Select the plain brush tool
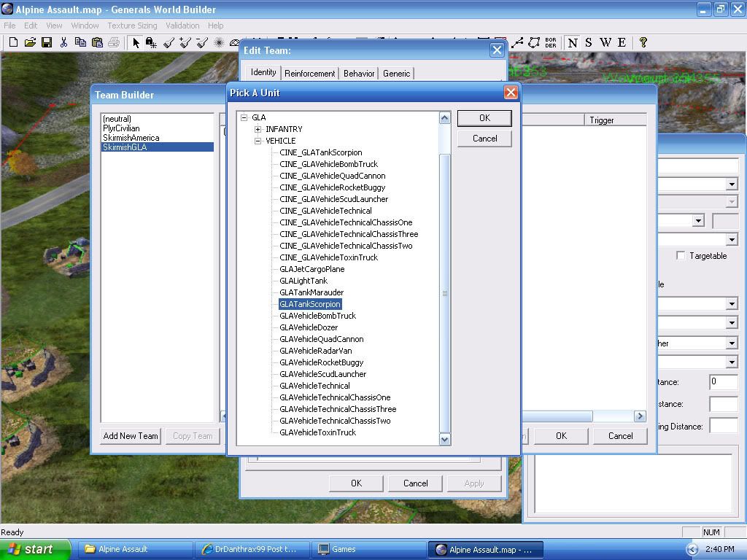Viewport: 747px width, 560px height. pyautogui.click(x=169, y=43)
